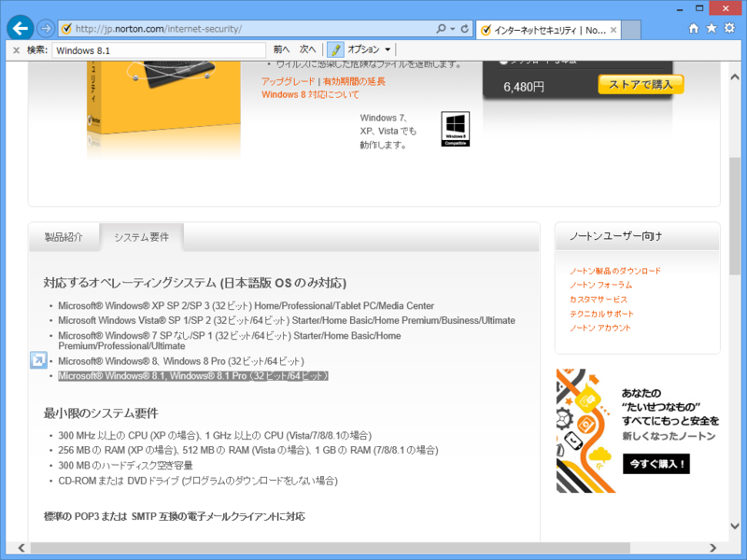This screenshot has height=560, width=747.
Task: Close the find bar with its X
Action: (x=16, y=49)
